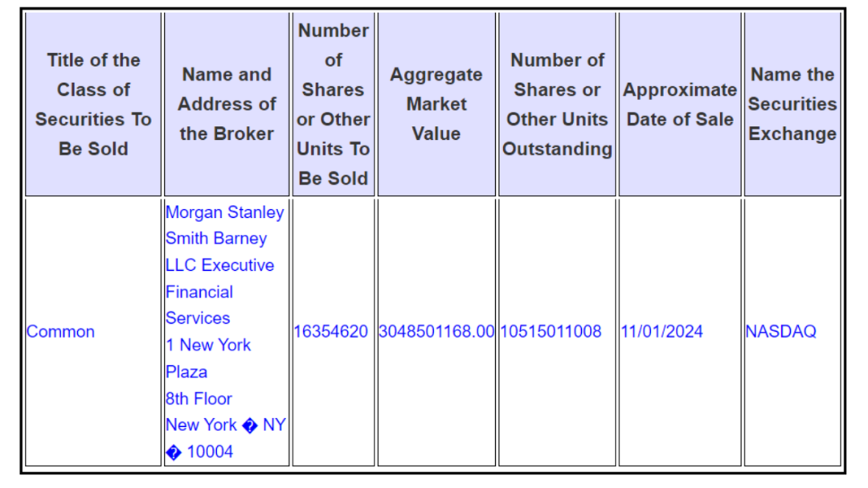The width and height of the screenshot is (868, 488).
Task: Click the 'LLC Executive' text line
Action: pos(220,265)
